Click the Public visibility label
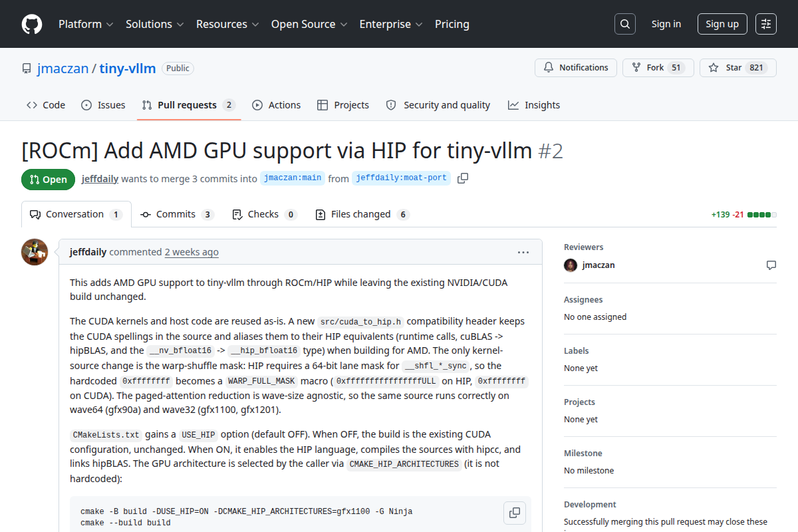 (178, 68)
